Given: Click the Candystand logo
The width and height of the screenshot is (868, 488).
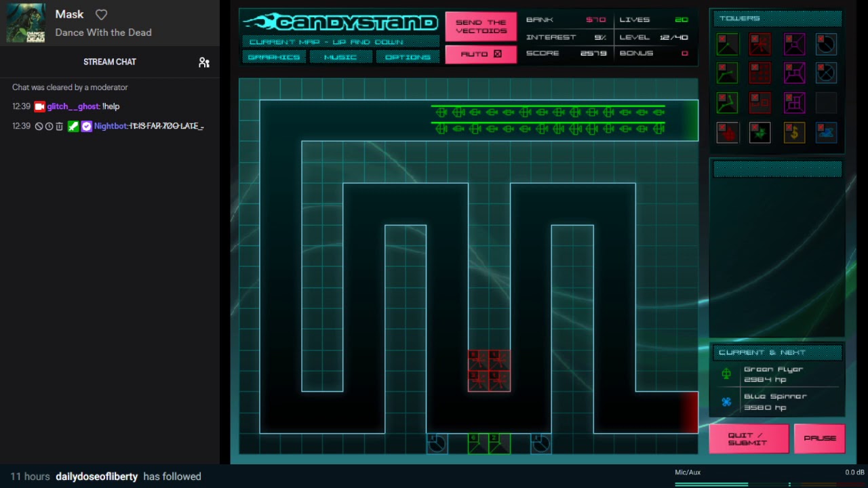Looking at the screenshot, I should 340,22.
